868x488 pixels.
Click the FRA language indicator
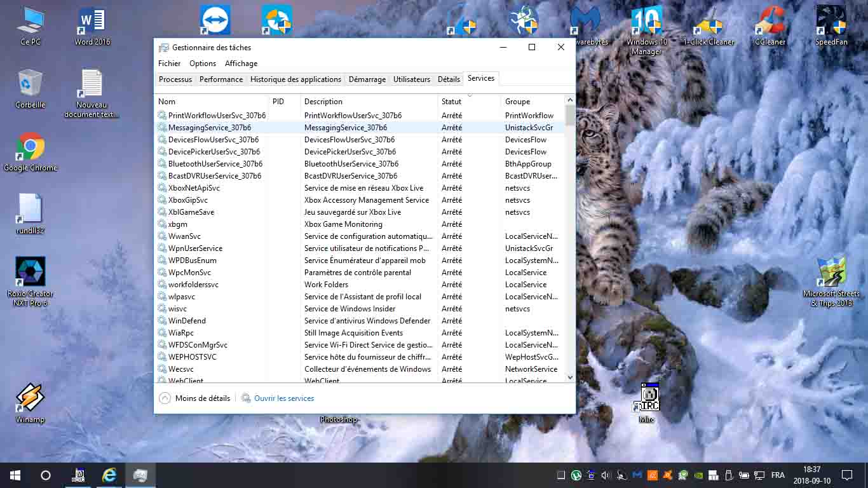[x=778, y=475]
